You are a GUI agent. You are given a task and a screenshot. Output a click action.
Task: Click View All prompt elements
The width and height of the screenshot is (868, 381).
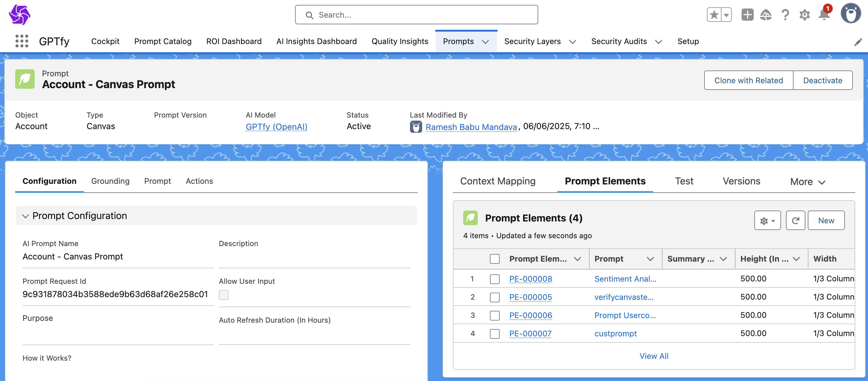point(654,356)
